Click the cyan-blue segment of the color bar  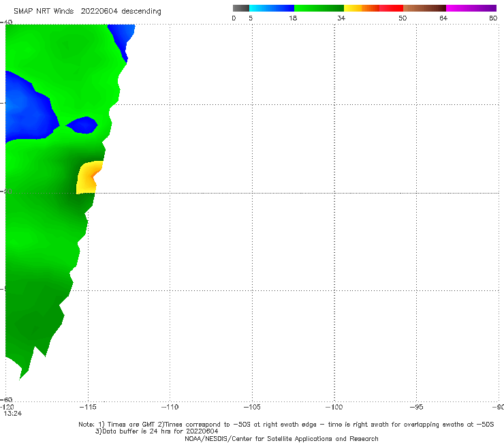coord(272,8)
